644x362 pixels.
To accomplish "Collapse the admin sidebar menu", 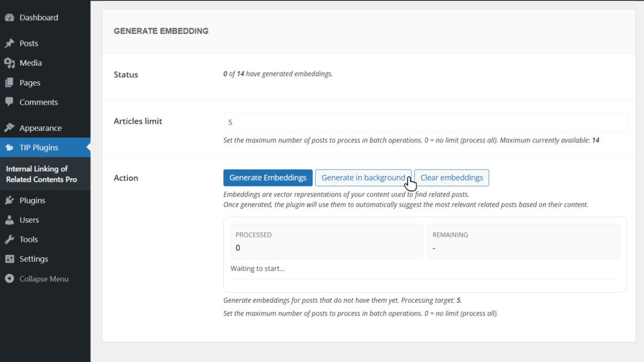I will (x=37, y=279).
